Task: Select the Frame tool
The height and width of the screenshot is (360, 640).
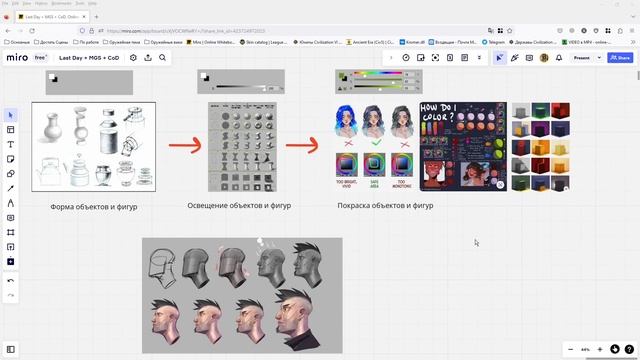Action: 11,232
